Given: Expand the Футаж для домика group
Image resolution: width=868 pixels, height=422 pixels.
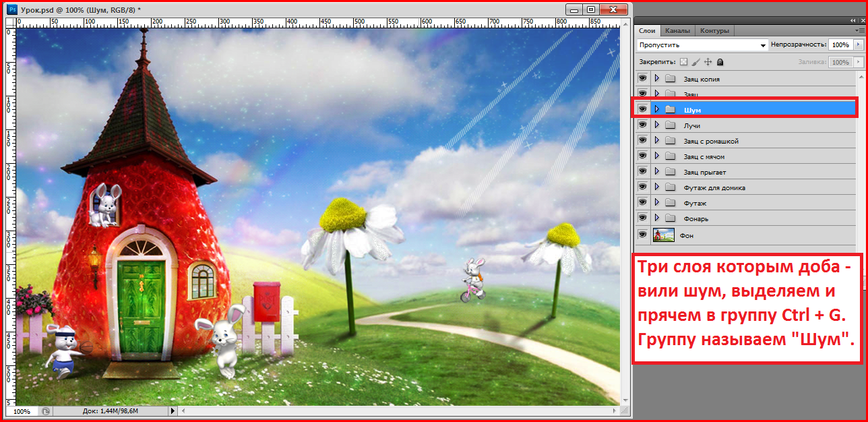Looking at the screenshot, I should click(x=656, y=187).
